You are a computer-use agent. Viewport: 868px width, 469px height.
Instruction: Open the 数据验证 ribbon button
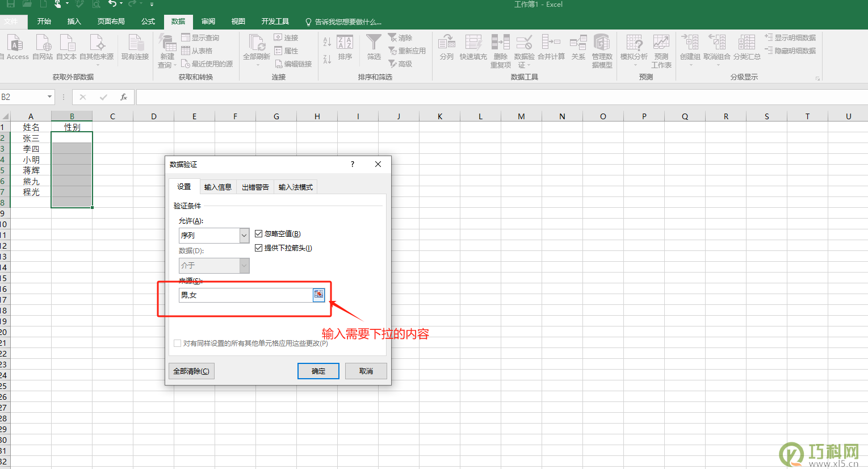pos(524,51)
